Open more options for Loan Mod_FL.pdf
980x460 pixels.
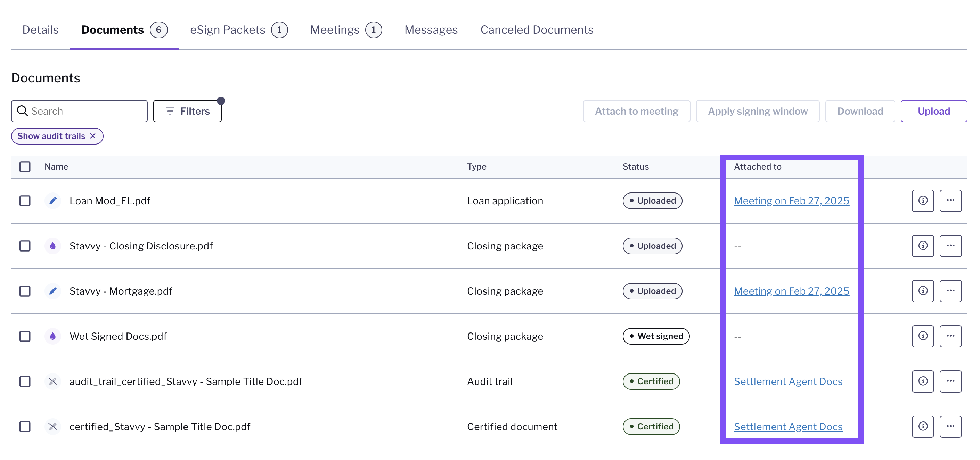click(x=950, y=200)
